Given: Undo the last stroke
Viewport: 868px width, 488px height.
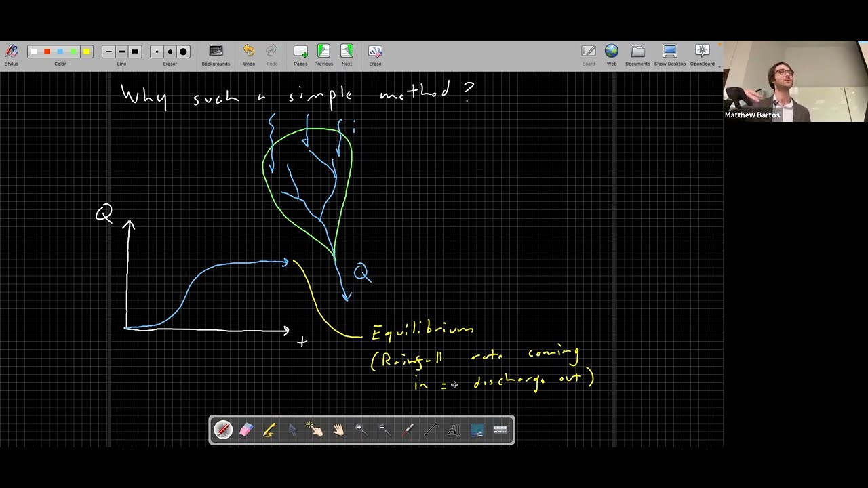Looking at the screenshot, I should [x=249, y=54].
